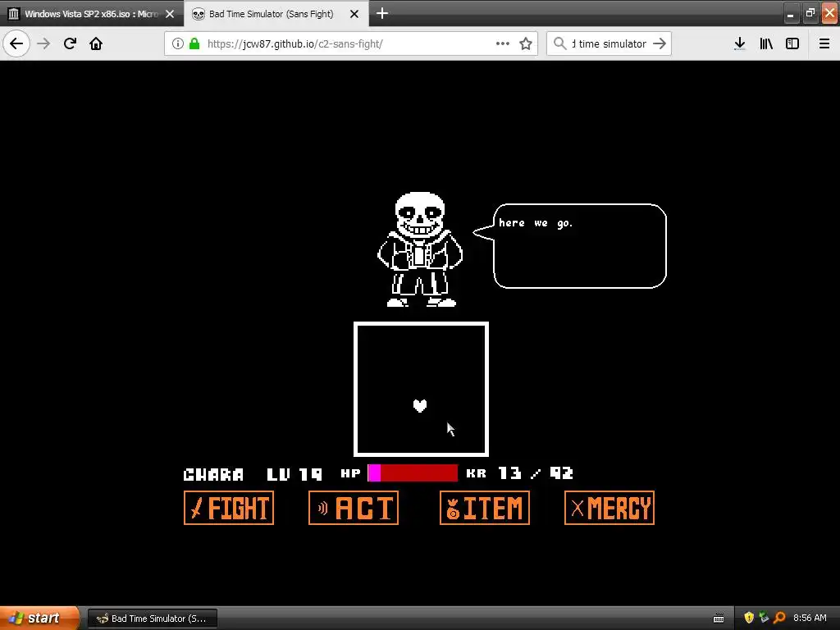Choose the ACT battle button

[354, 508]
